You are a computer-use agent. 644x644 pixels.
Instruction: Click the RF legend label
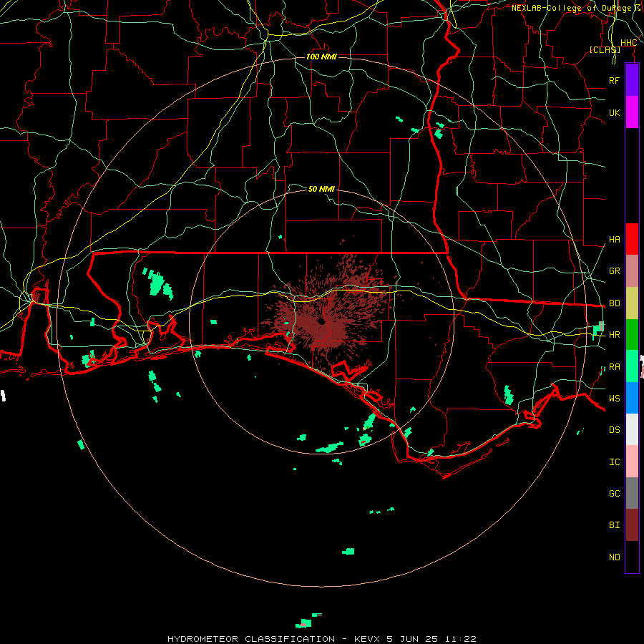[x=614, y=80]
